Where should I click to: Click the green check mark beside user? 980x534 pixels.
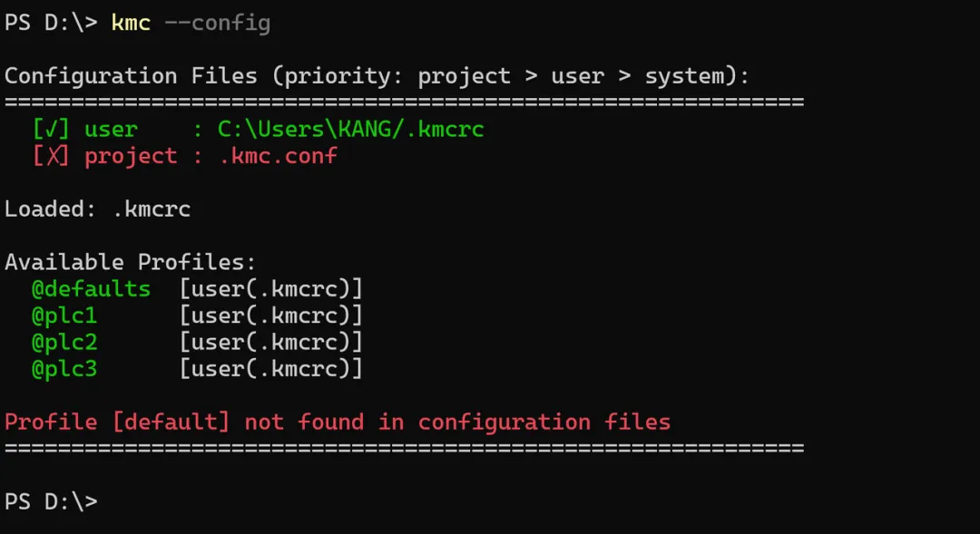(51, 130)
